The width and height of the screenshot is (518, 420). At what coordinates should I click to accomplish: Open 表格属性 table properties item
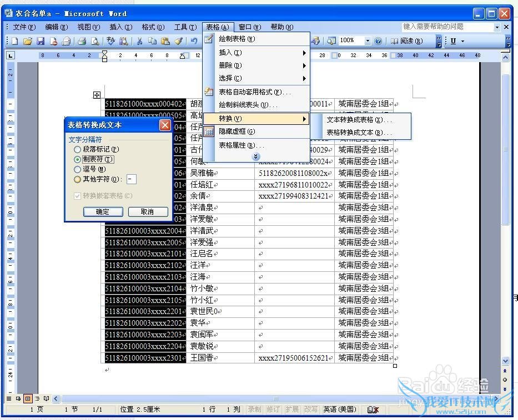(256, 145)
